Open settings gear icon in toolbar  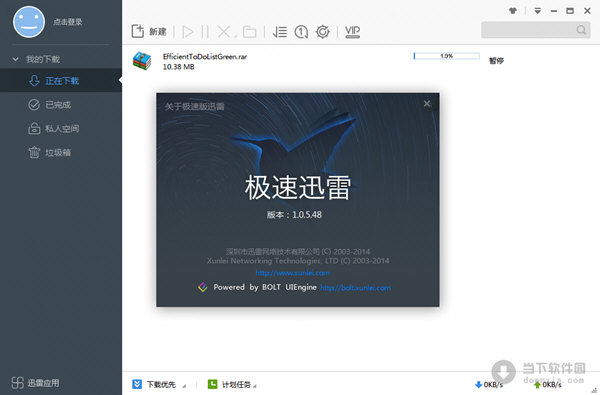tap(323, 32)
